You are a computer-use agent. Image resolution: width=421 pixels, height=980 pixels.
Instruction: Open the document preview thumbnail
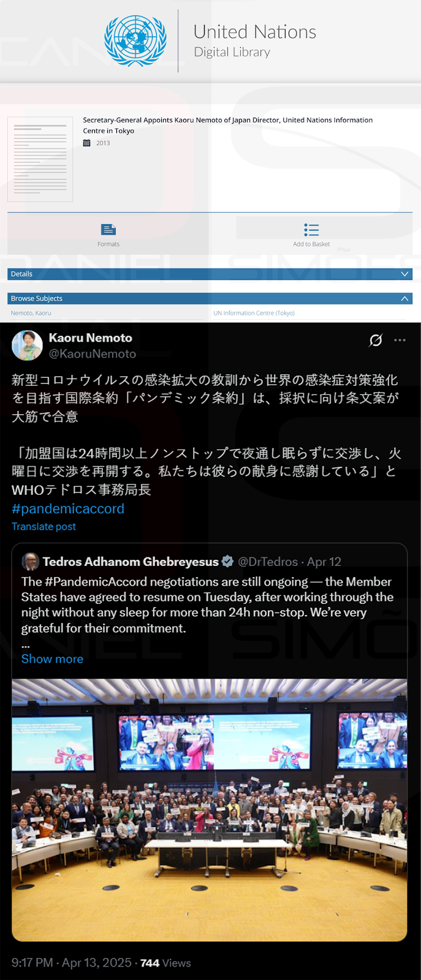[x=40, y=159]
